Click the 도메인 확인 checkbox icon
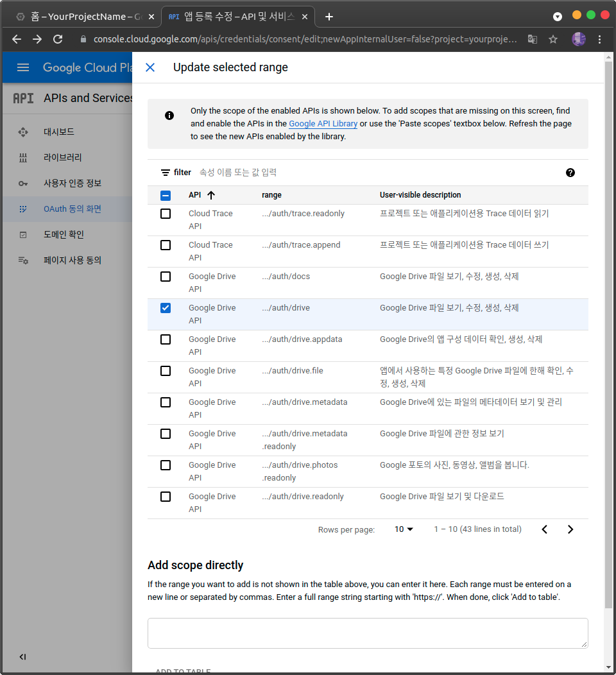This screenshot has width=616, height=675. (x=23, y=235)
